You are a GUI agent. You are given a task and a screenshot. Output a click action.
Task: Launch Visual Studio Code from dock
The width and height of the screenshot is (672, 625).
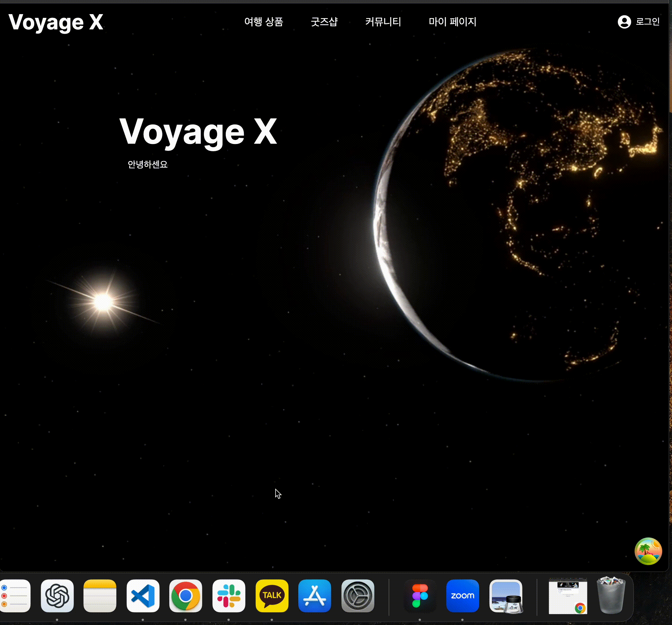(143, 596)
